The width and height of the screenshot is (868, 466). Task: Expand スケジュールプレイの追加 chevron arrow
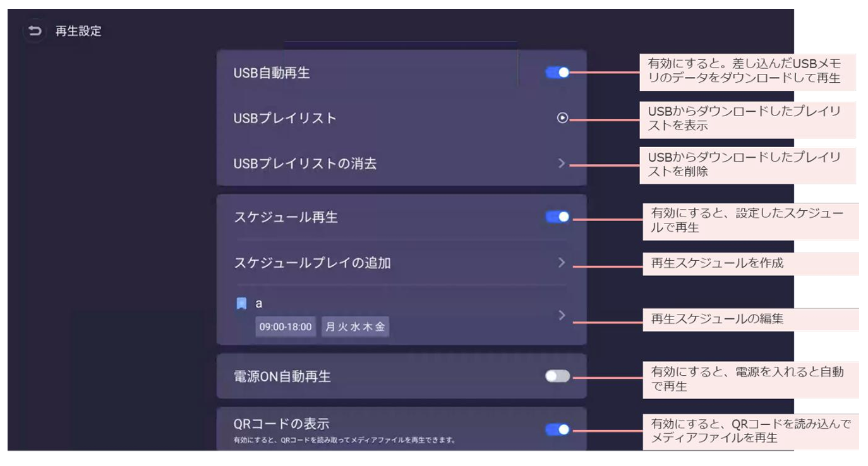[562, 263]
